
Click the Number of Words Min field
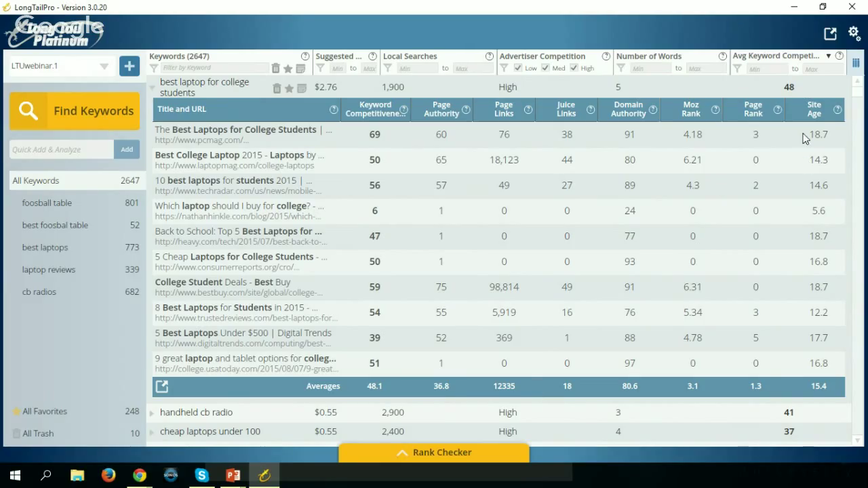tap(650, 68)
